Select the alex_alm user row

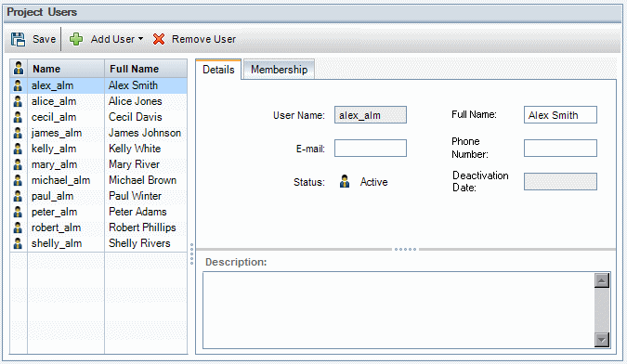98,85
